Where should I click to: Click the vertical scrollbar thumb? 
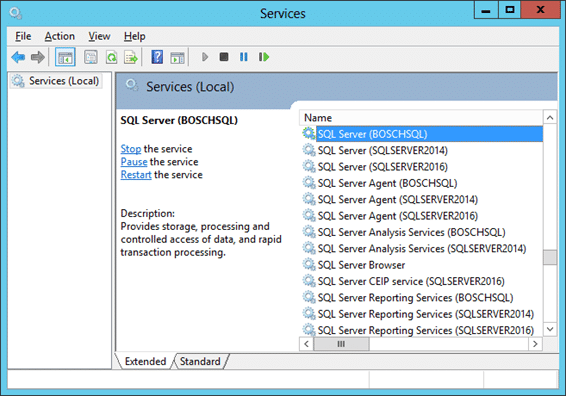550,257
